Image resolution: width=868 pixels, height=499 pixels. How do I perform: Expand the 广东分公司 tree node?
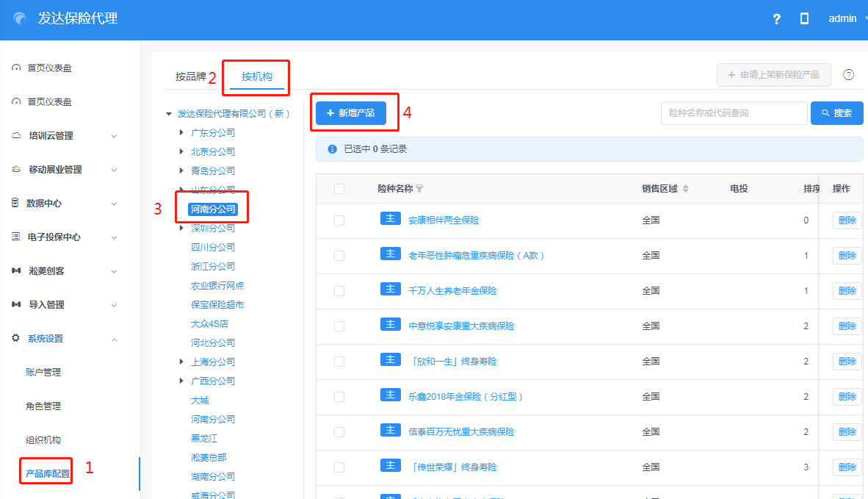pyautogui.click(x=181, y=133)
